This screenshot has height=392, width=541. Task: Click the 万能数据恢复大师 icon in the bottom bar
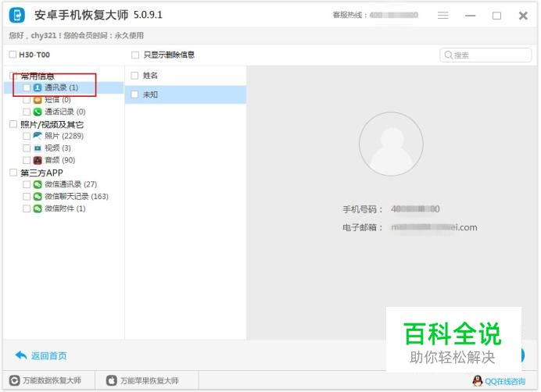pos(14,380)
